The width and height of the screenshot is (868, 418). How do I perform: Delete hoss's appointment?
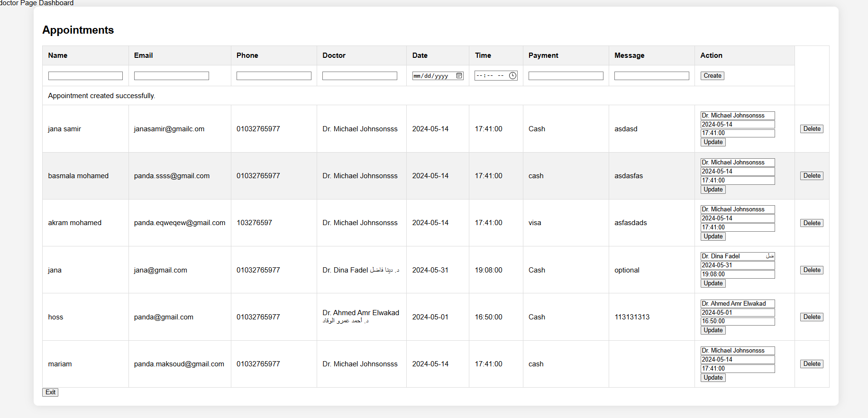(x=812, y=317)
